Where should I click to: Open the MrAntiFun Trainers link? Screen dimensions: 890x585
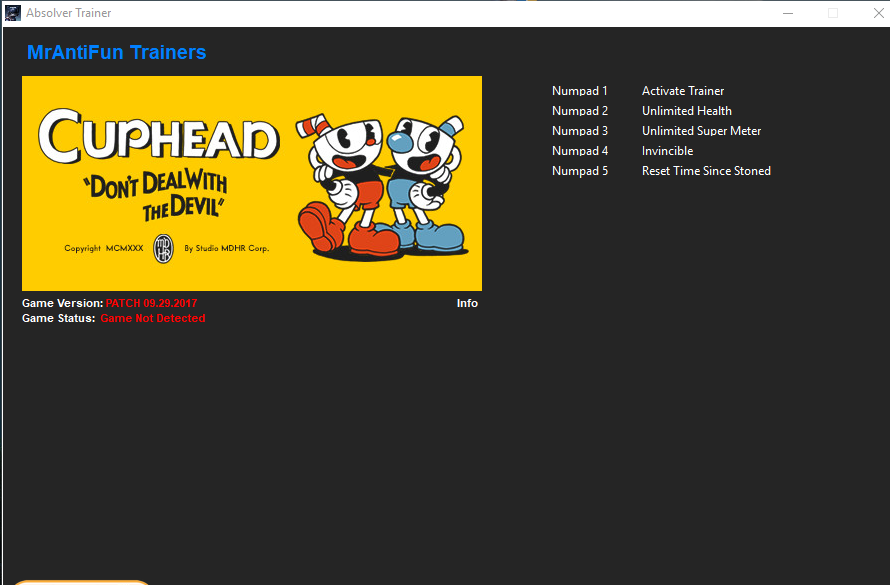click(x=116, y=52)
